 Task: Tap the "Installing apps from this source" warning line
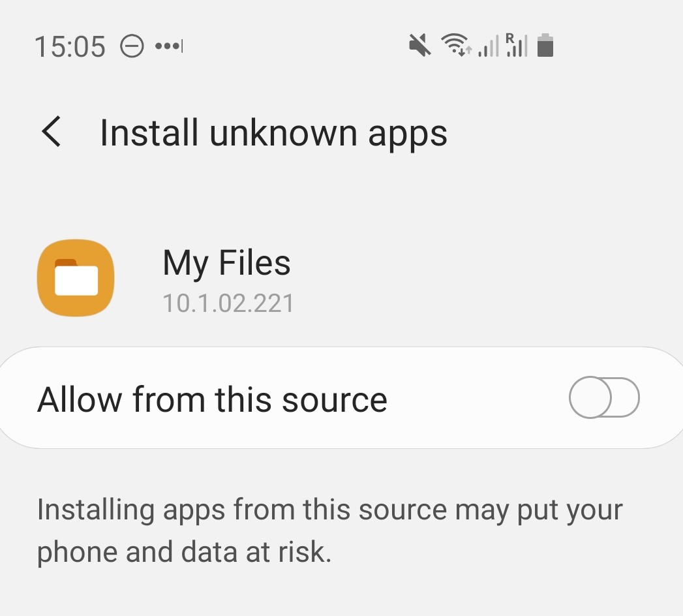pyautogui.click(x=329, y=510)
